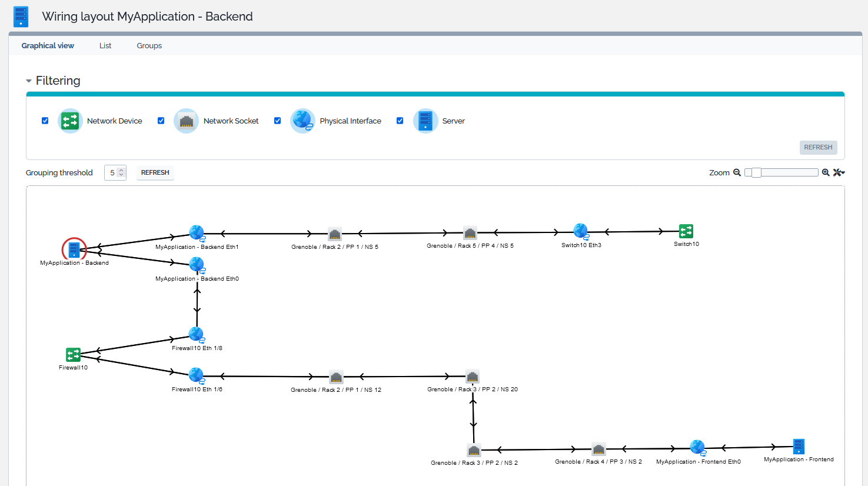Select the MyApplication - Frontend server node
The width and height of the screenshot is (868, 486).
point(798,447)
